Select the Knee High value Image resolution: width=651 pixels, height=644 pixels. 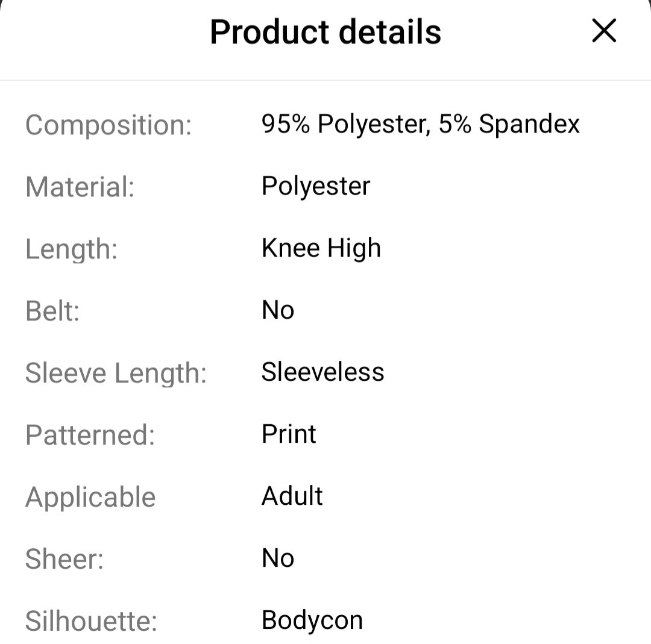321,248
